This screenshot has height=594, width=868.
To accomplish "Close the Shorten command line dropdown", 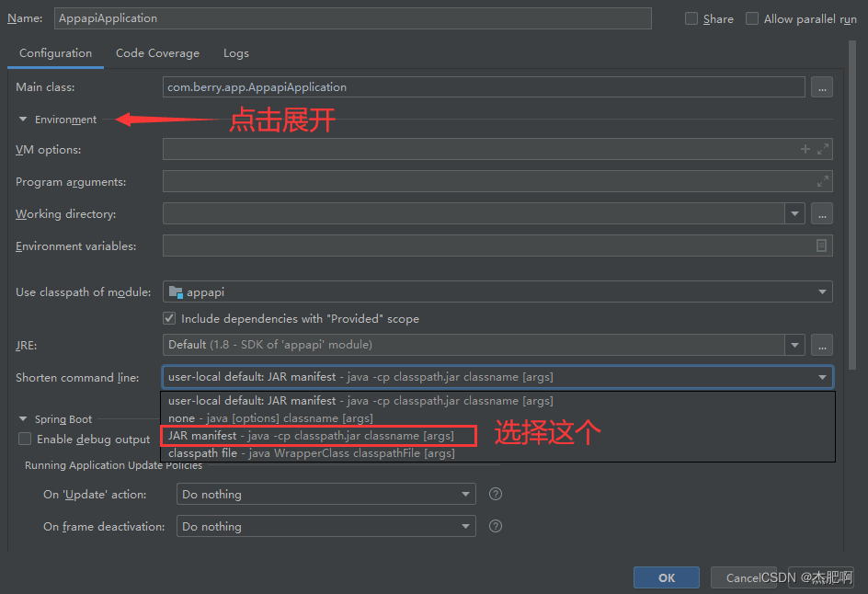I will pos(822,377).
